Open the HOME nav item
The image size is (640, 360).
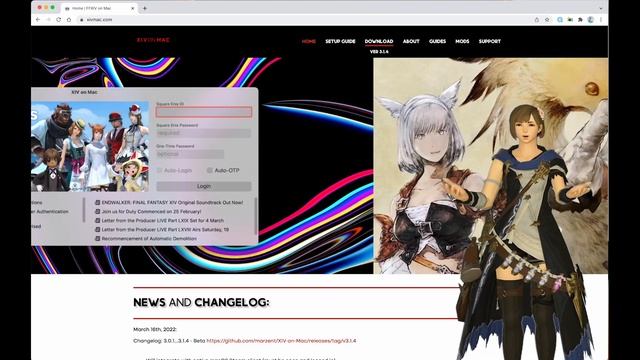[x=309, y=41]
